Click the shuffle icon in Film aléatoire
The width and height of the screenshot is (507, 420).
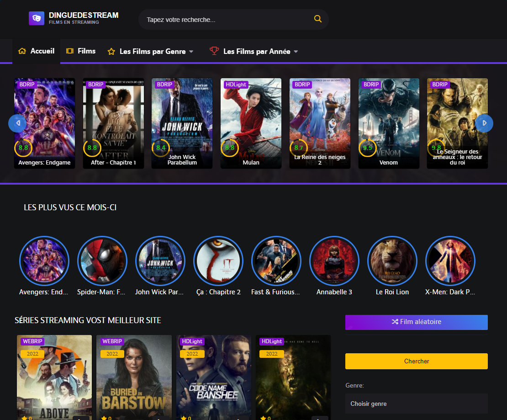coord(395,322)
